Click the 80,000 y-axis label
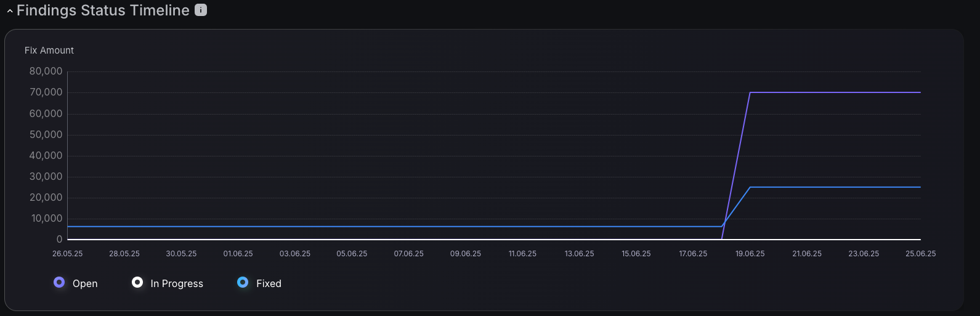The height and width of the screenshot is (316, 980). pos(46,71)
